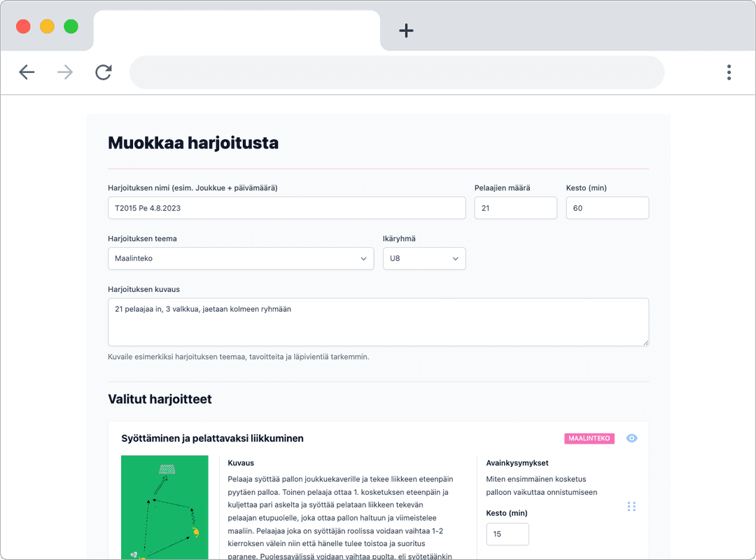Click the green pitch diagram thumbnail
This screenshot has width=756, height=560.
164,507
